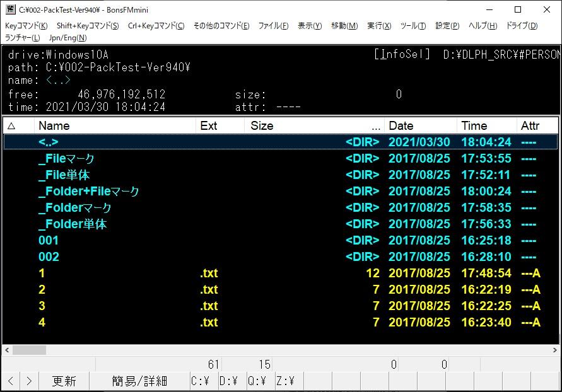The width and height of the screenshot is (562, 392).
Task: Open the ランチャー(L) menu
Action: [22, 38]
